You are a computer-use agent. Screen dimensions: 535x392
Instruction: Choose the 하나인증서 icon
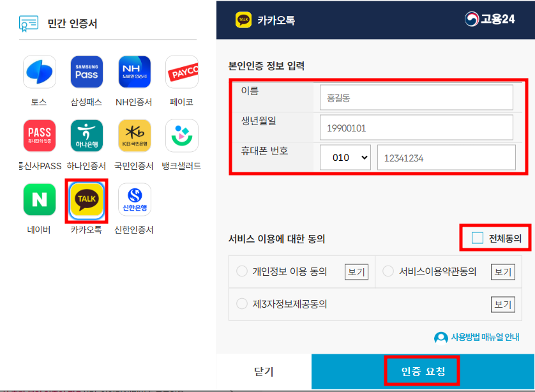(x=87, y=136)
